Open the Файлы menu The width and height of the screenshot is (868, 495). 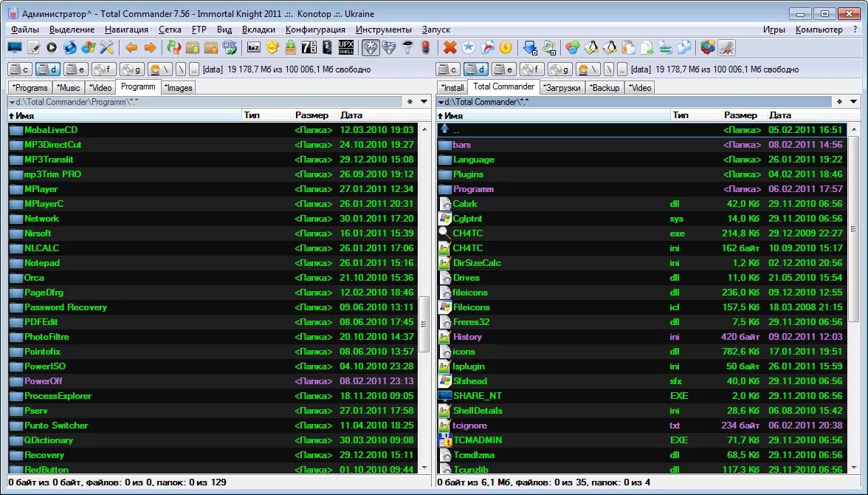click(25, 30)
